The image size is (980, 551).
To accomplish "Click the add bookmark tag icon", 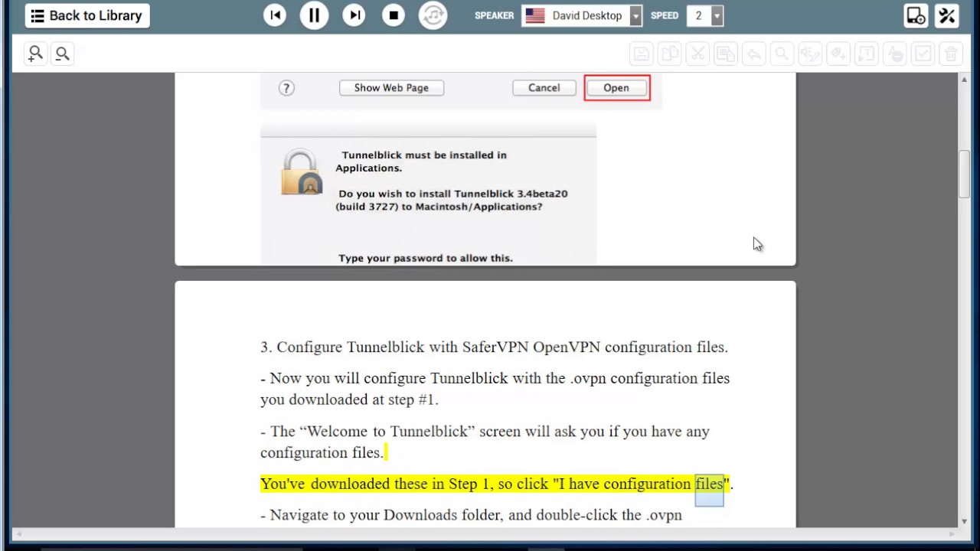I will coord(838,54).
